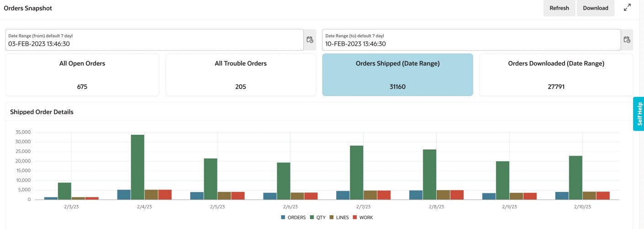The image size is (644, 229).
Task: Select the Orders Downloaded (Date Range) tile
Action: (x=556, y=75)
